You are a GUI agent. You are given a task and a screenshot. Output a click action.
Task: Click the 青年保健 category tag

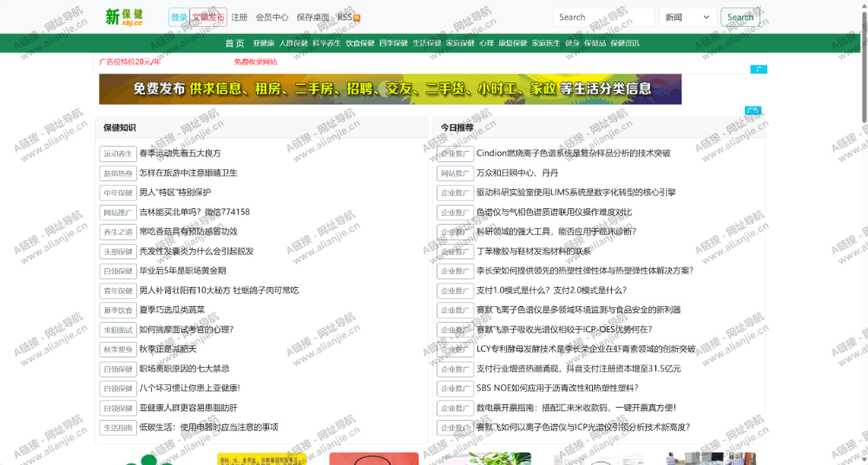[x=118, y=291]
